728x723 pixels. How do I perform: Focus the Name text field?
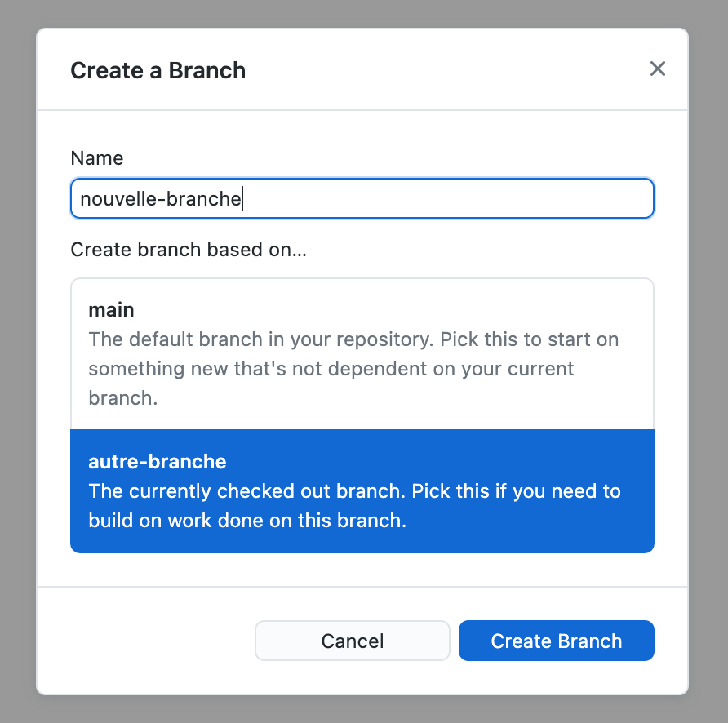pyautogui.click(x=362, y=198)
